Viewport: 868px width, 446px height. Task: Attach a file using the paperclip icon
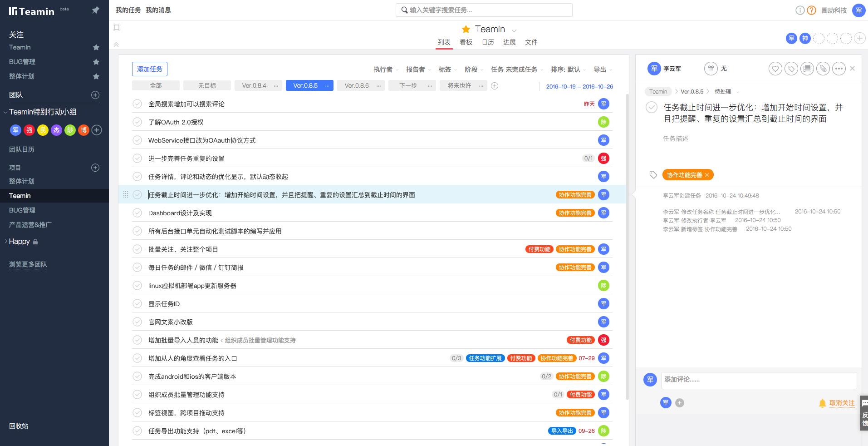point(823,69)
